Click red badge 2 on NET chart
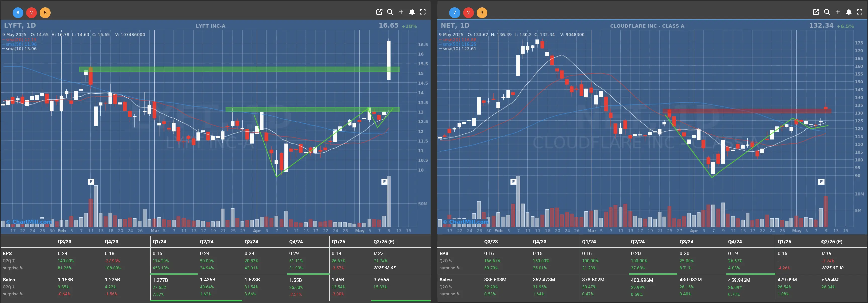The width and height of the screenshot is (868, 303). pos(468,13)
